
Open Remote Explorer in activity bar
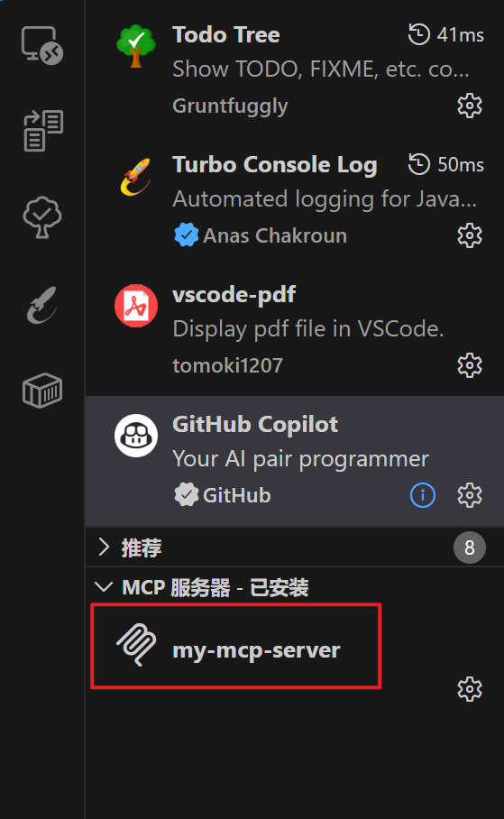click(x=41, y=45)
